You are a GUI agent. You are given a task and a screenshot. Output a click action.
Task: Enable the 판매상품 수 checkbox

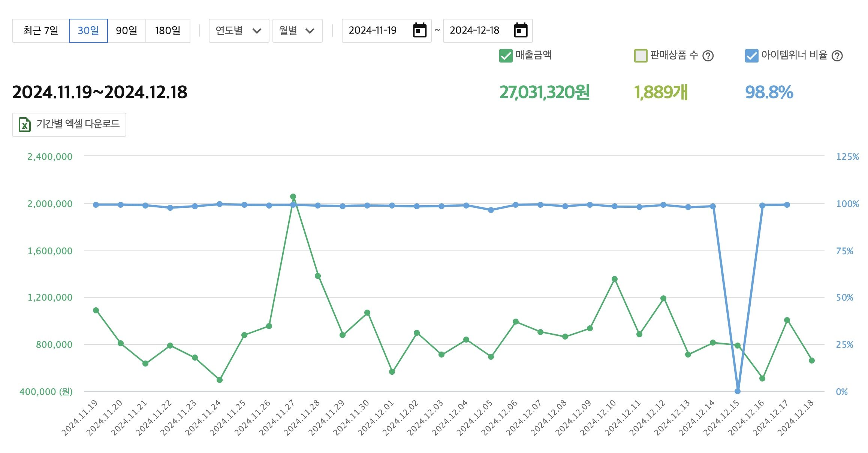pos(641,56)
